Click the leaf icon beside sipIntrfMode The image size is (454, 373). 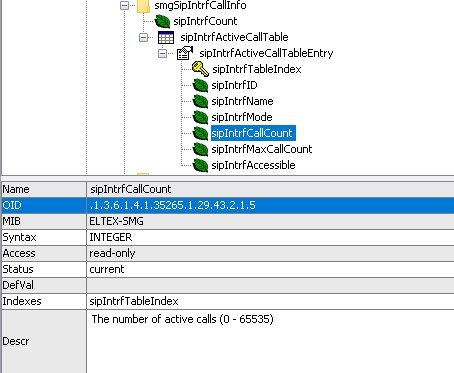[x=200, y=117]
